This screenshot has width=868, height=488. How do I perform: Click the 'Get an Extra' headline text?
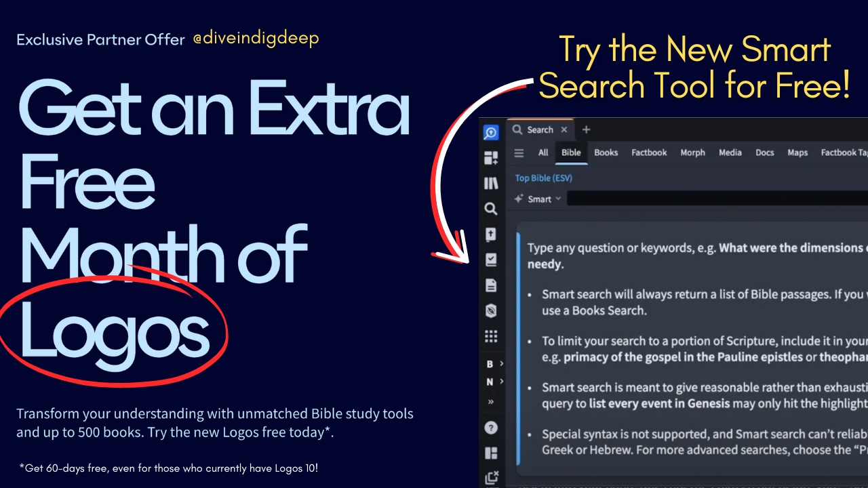214,108
